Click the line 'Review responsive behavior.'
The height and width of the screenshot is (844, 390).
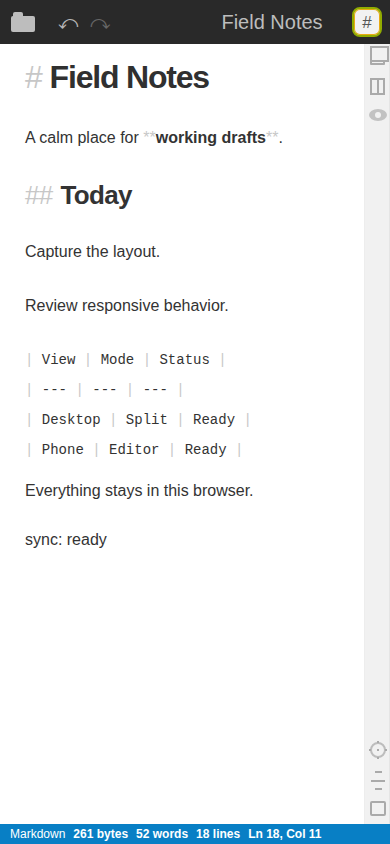(127, 306)
